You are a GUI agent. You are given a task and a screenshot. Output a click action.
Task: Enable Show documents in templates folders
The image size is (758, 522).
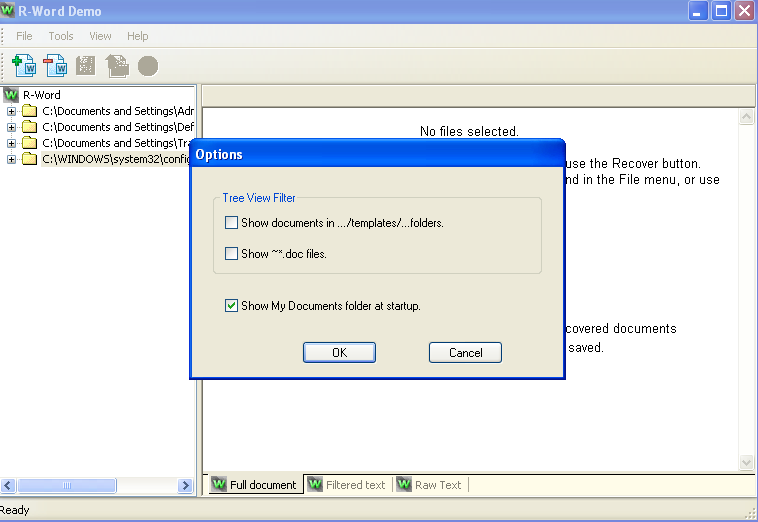(231, 222)
